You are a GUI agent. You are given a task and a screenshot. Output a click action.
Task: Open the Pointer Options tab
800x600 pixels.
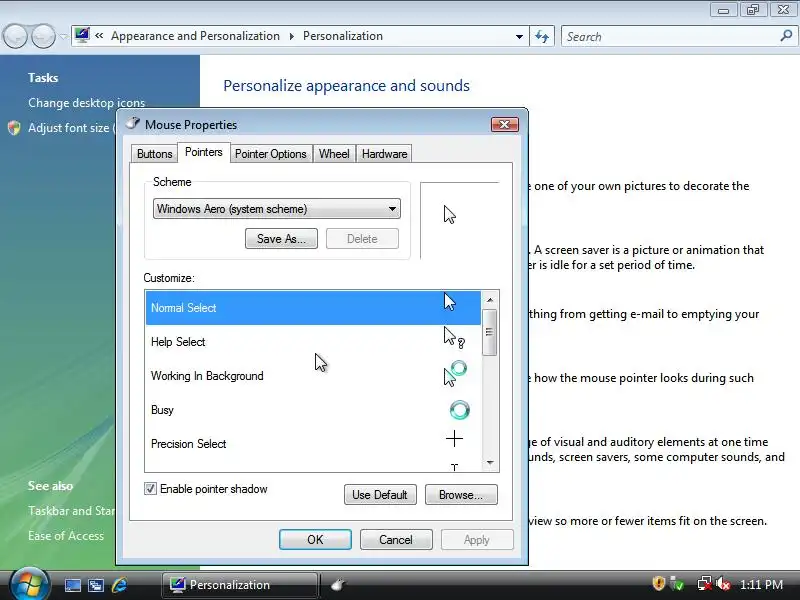(x=270, y=154)
